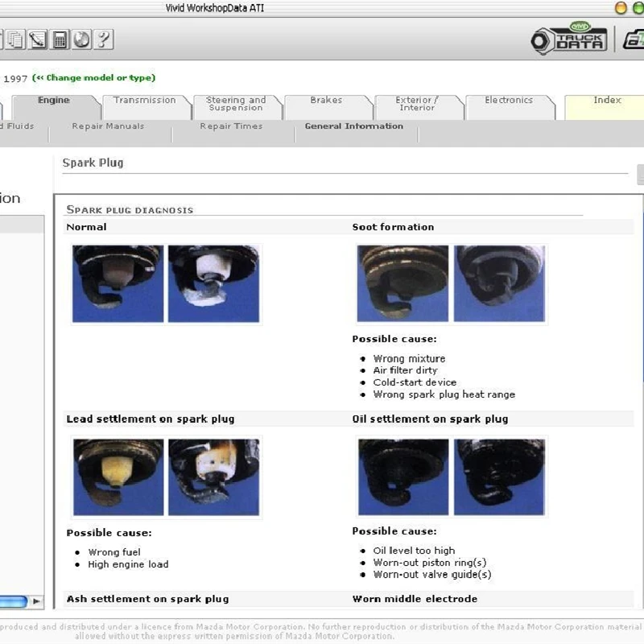Open the notes pen-and-paper toolbar icon

[x=38, y=39]
